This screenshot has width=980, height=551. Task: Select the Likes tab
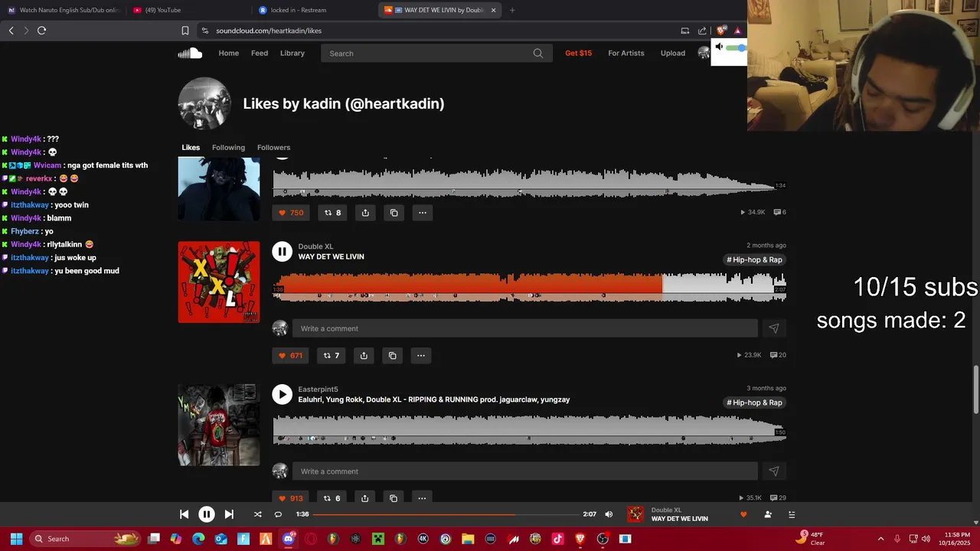pos(191,147)
